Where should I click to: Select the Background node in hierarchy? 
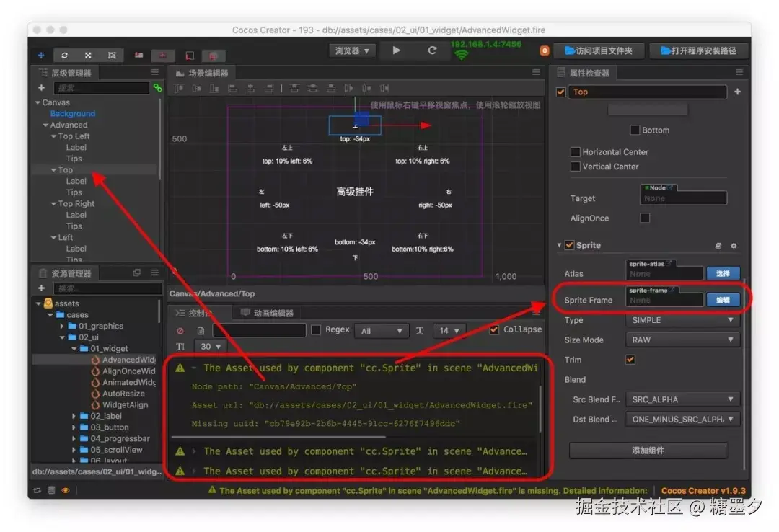coord(73,114)
